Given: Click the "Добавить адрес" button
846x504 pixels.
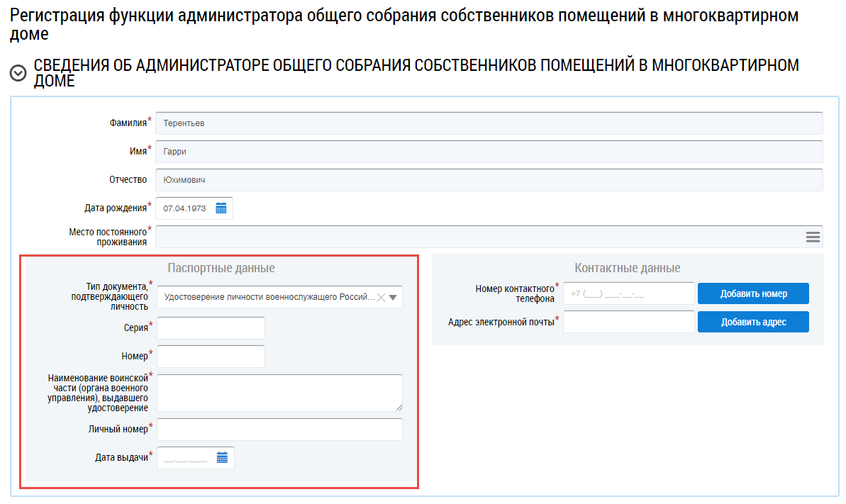Looking at the screenshot, I should [753, 322].
